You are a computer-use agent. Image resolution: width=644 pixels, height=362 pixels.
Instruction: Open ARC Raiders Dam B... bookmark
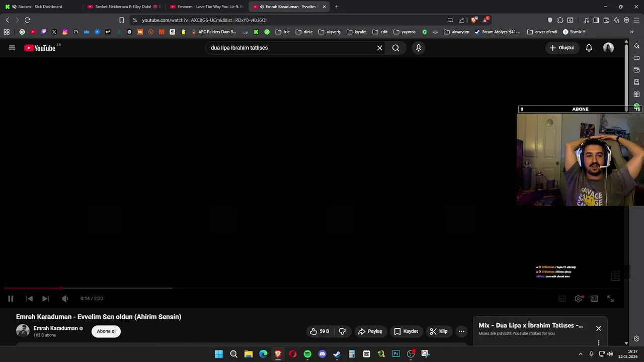(x=213, y=32)
